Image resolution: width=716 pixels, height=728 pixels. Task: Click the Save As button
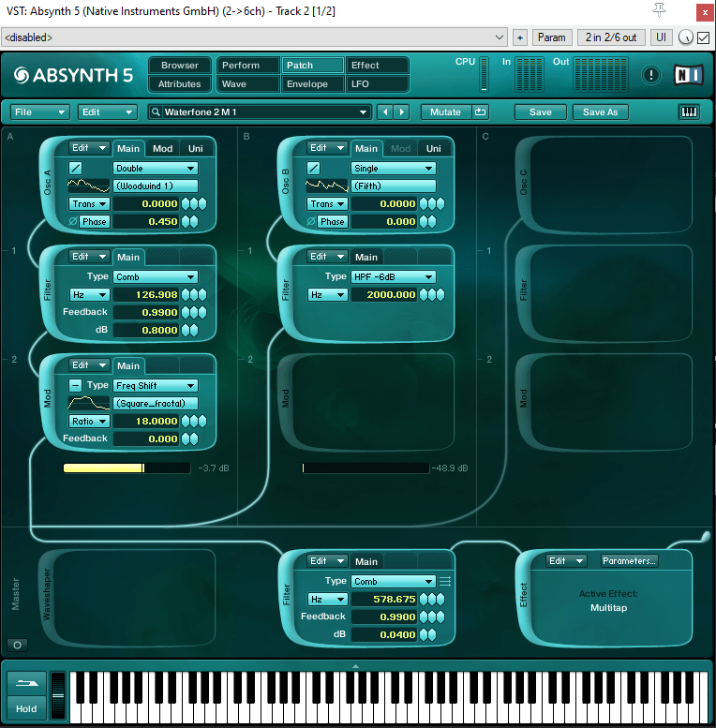601,111
